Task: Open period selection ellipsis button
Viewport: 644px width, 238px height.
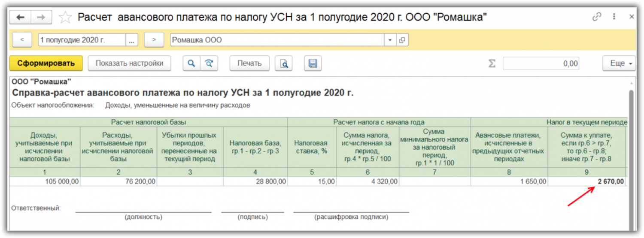Action: 132,40
